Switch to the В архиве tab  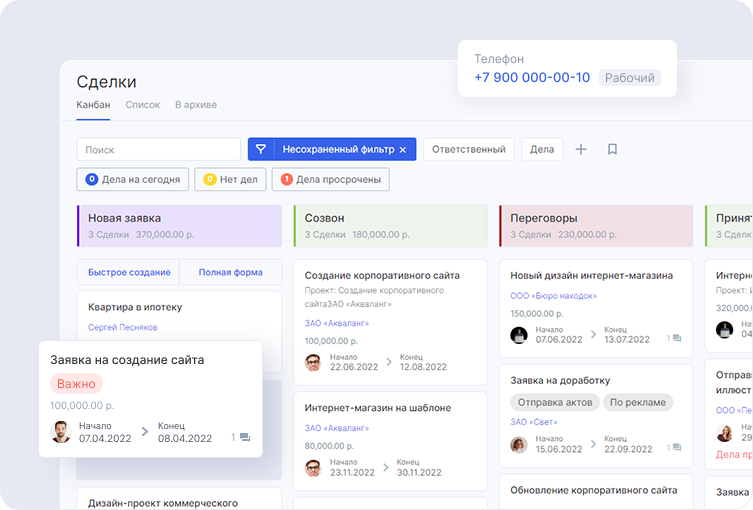tap(195, 105)
